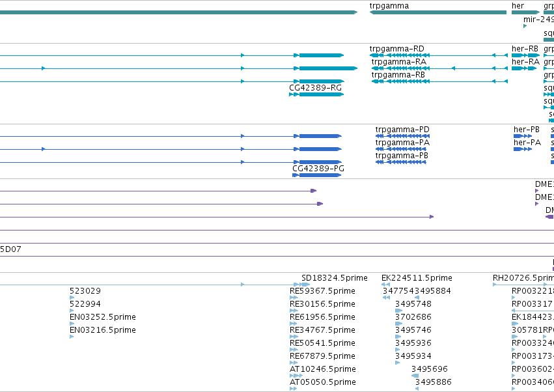Click EST RE61956.5prime
This screenshot has height=392, width=554.
[322, 317]
